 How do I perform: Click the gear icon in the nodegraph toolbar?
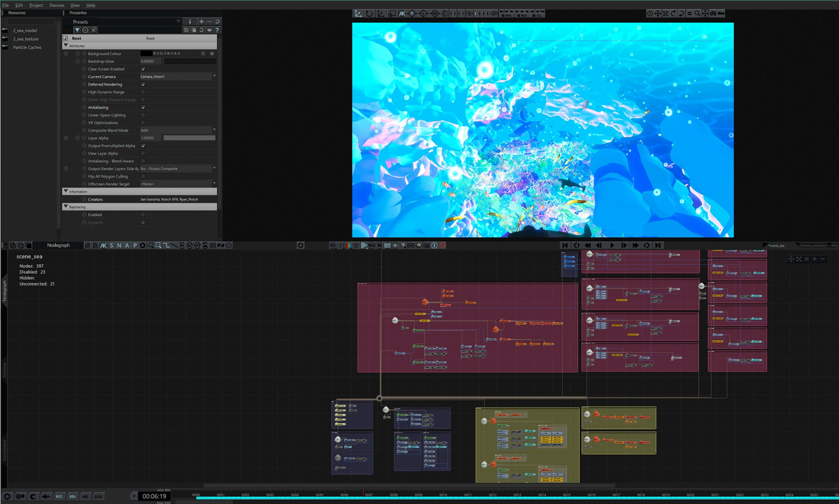point(301,245)
